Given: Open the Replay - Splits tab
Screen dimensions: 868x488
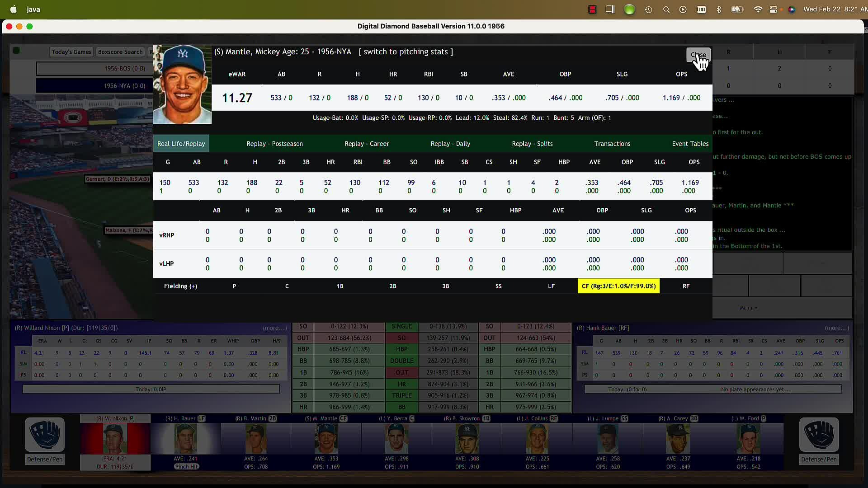Looking at the screenshot, I should [x=532, y=144].
